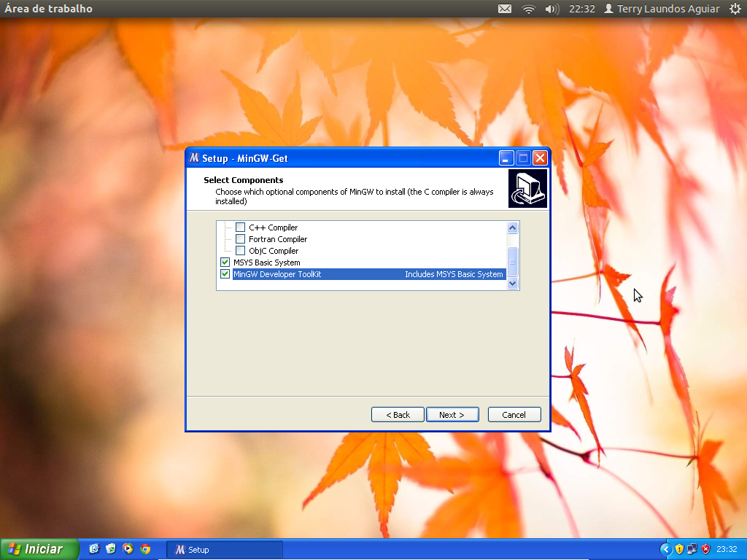Uncheck the MinGW Developer ToolKit checkbox

pyautogui.click(x=225, y=274)
